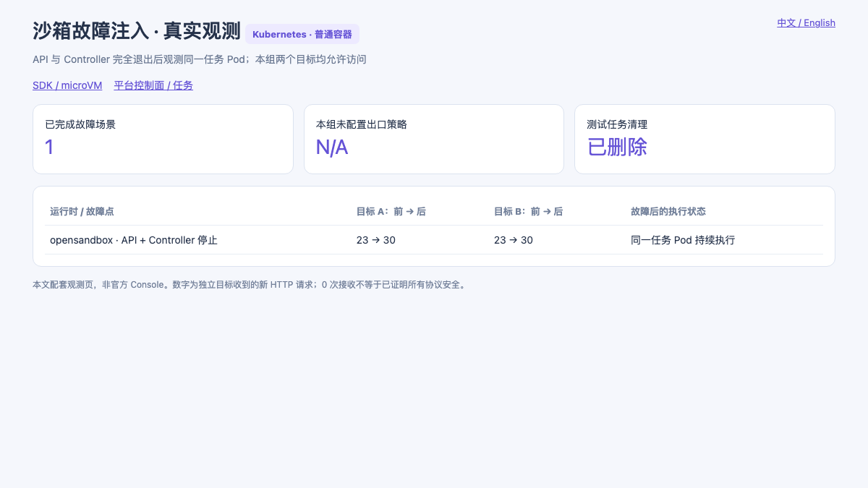The width and height of the screenshot is (868, 488).
Task: Click the 23 → 30 cell under 目标 B
Action: point(514,240)
